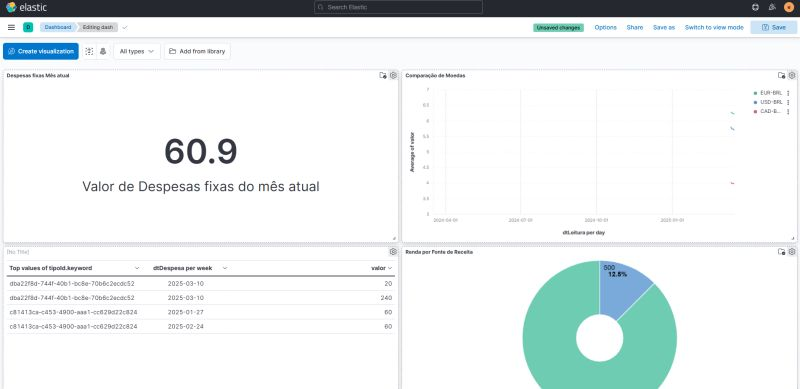This screenshot has width=800, height=389.
Task: Toggle USD-BRL series via its blue swatch
Action: coord(755,103)
